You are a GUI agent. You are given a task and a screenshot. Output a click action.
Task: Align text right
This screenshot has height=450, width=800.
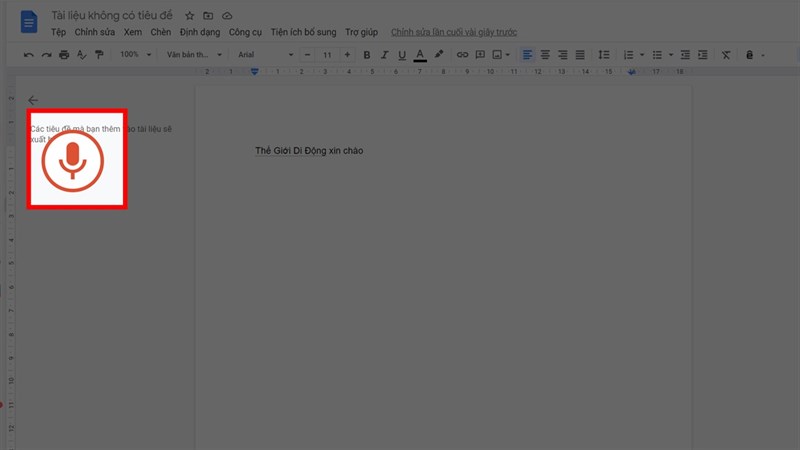tap(562, 55)
